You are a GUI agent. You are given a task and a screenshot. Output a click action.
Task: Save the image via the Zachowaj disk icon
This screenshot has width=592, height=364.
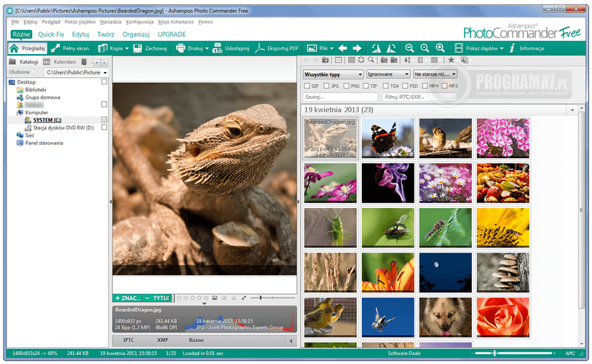tap(138, 48)
